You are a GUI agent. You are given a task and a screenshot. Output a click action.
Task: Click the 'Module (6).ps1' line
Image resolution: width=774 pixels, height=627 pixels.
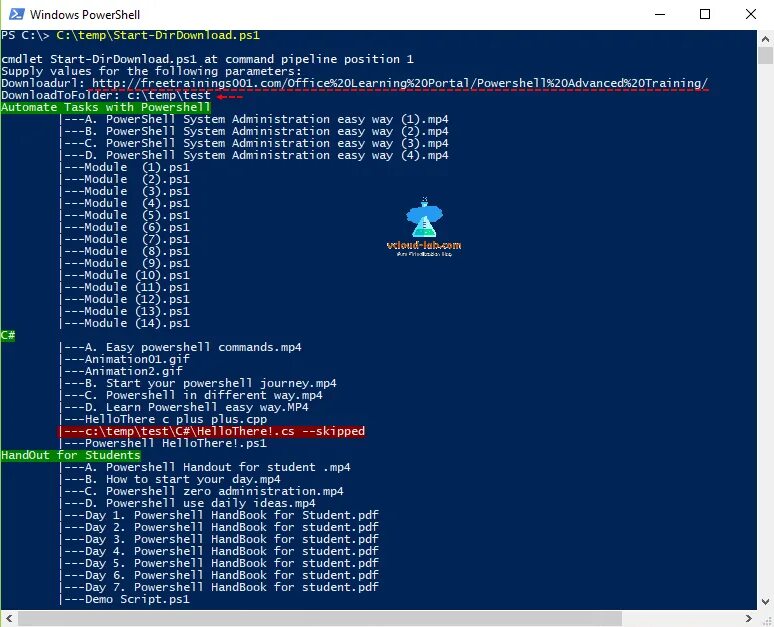pyautogui.click(x=137, y=227)
